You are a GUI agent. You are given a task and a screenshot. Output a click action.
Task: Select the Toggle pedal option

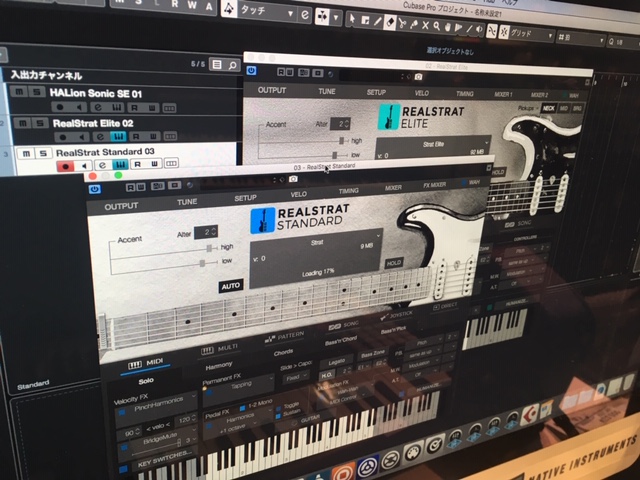point(278,407)
